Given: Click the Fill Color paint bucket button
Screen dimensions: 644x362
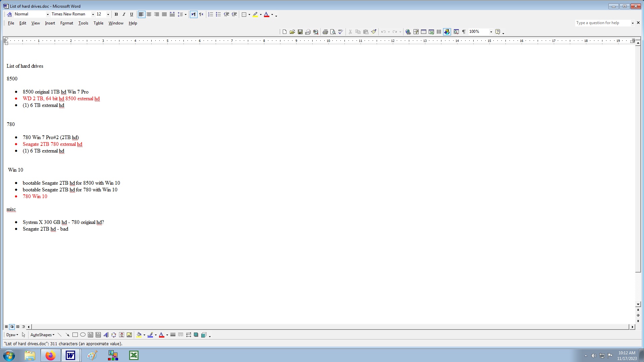Looking at the screenshot, I should tap(139, 335).
